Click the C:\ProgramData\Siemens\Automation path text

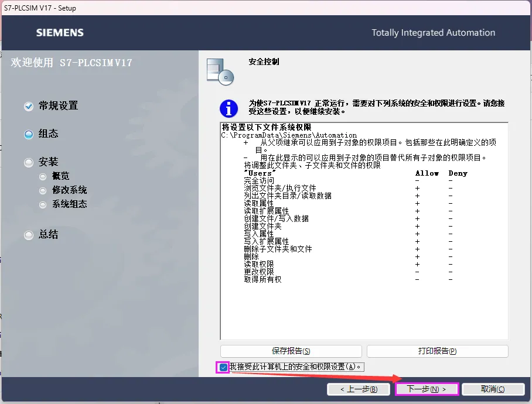pos(289,135)
